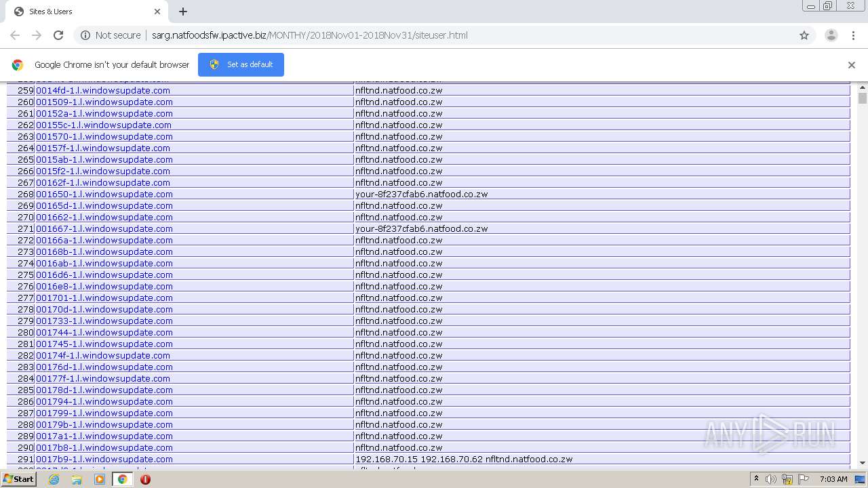
Task: Click the browser forward arrow
Action: [37, 35]
